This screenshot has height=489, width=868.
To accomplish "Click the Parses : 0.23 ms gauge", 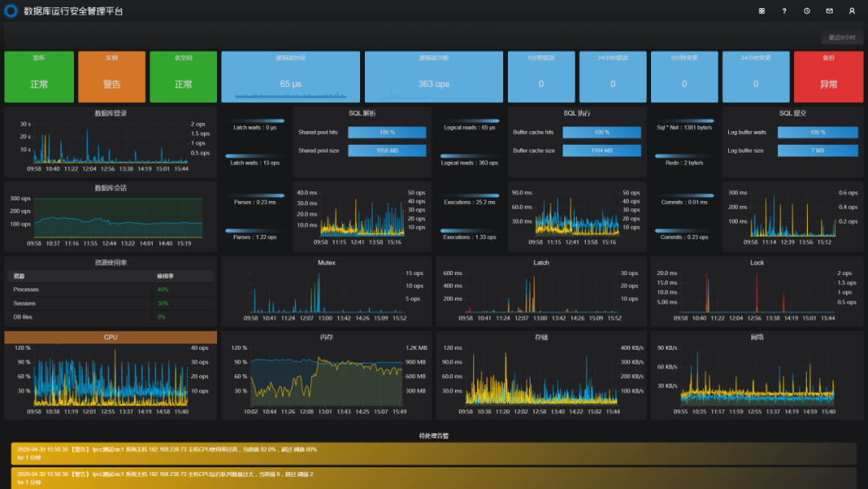I will coord(255,199).
